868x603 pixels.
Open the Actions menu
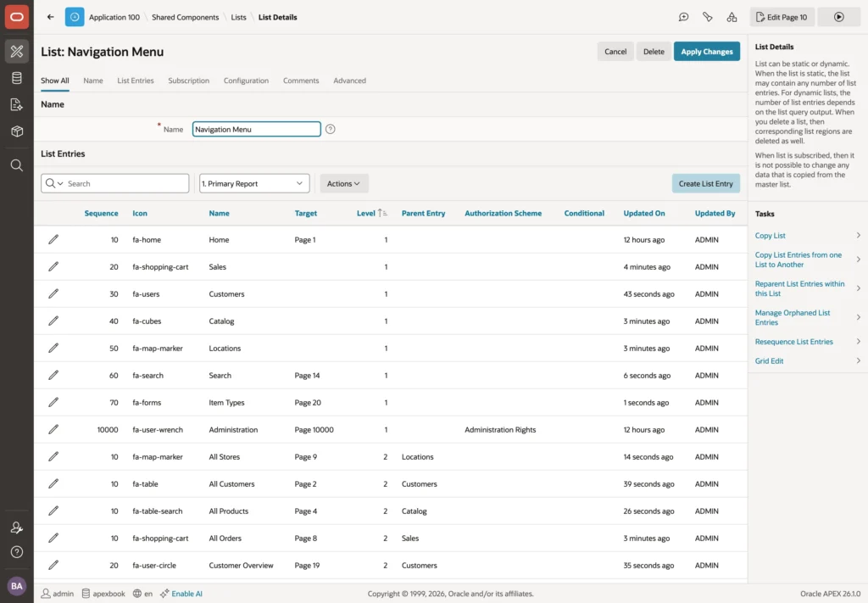[x=344, y=183]
